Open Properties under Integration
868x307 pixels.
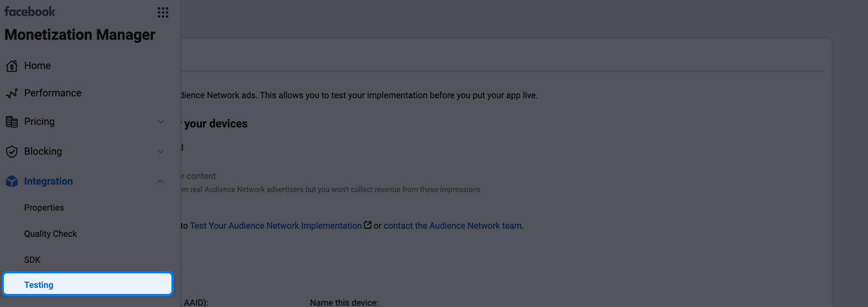tap(44, 208)
